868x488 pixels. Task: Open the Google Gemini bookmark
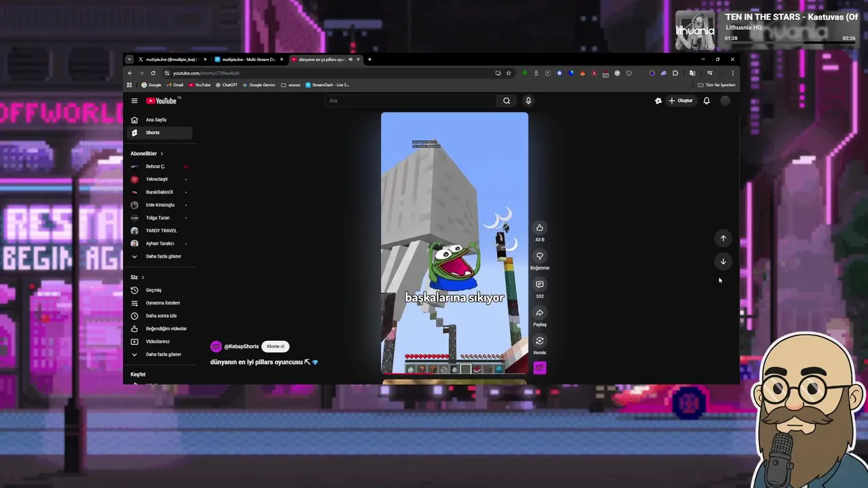click(258, 85)
